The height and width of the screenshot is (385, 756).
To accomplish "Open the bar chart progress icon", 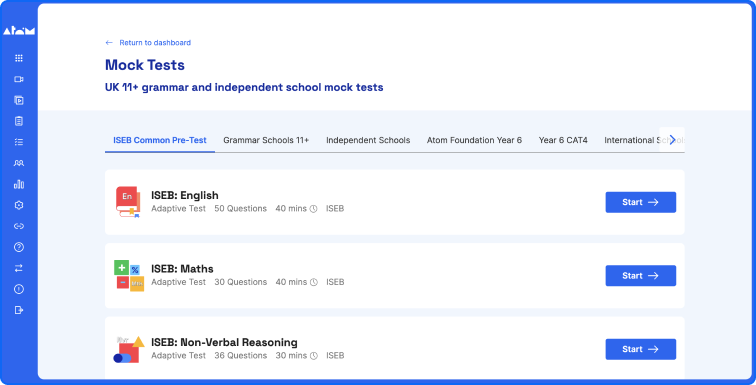I will click(x=19, y=184).
